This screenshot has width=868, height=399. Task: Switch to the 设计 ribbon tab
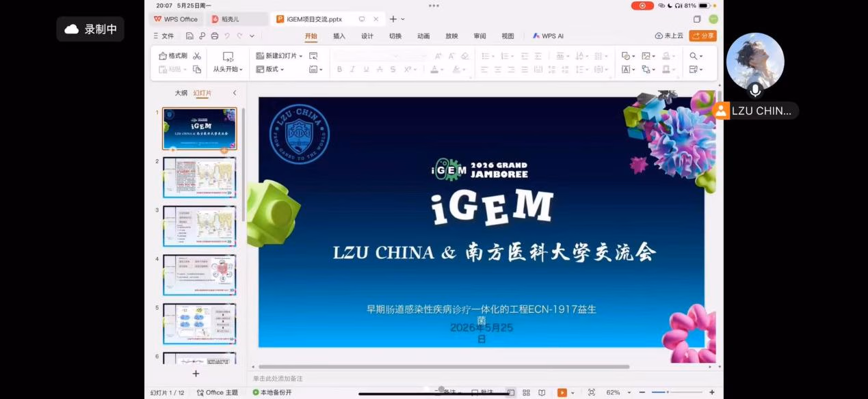coord(367,36)
